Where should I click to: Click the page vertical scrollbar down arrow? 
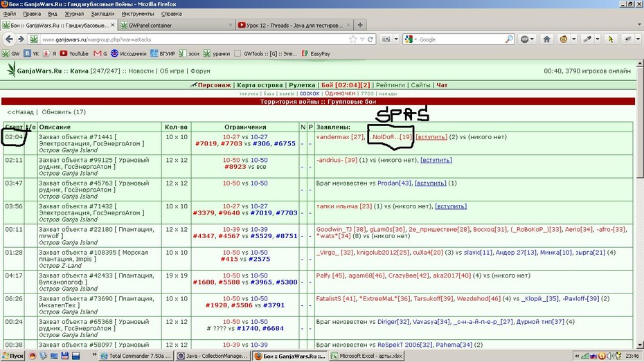pos(640,345)
